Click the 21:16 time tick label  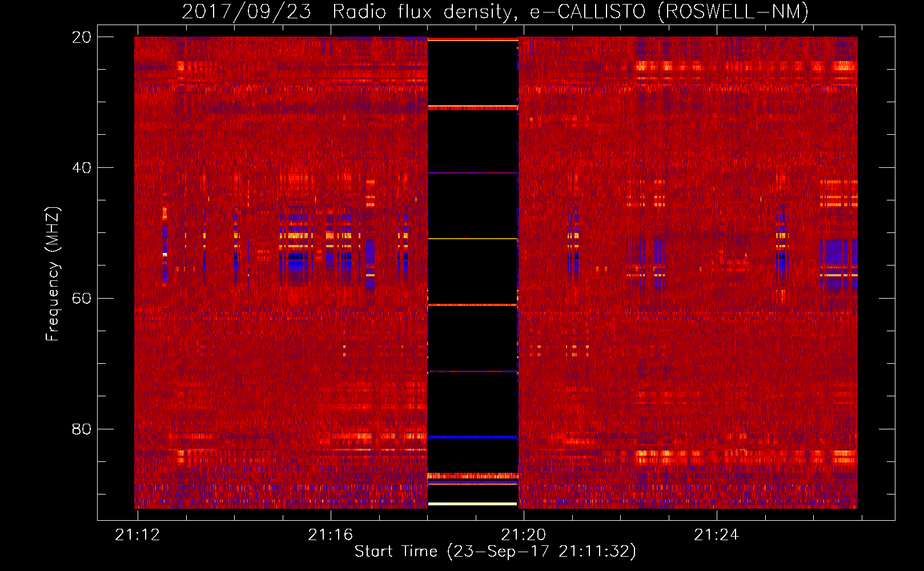[331, 535]
